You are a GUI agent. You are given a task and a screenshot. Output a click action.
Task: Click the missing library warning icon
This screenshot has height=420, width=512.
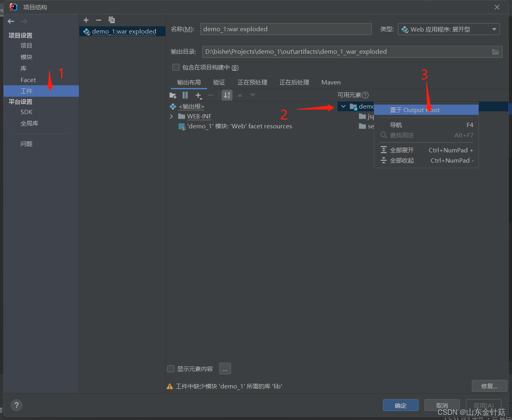tap(170, 386)
